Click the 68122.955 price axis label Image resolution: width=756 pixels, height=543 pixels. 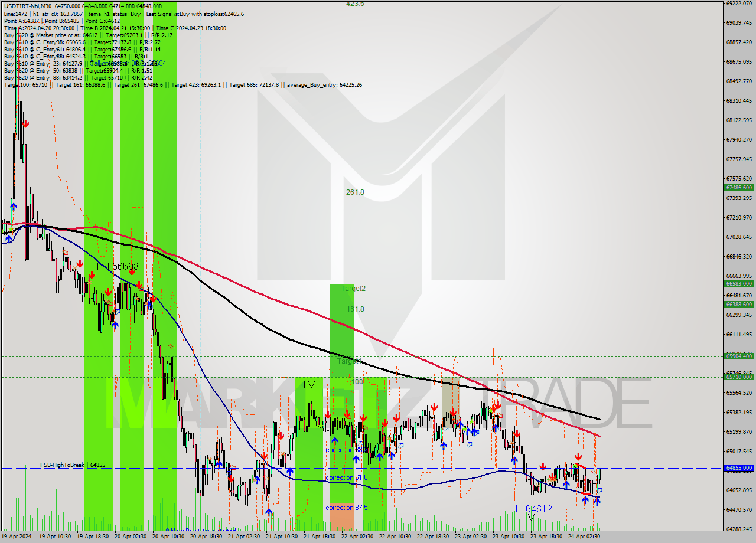(740, 120)
